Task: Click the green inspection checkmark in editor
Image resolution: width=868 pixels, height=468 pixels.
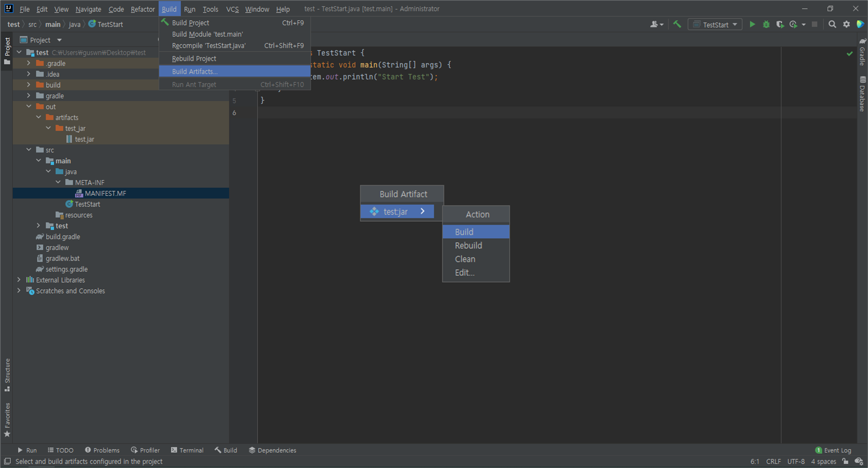Action: coord(849,54)
